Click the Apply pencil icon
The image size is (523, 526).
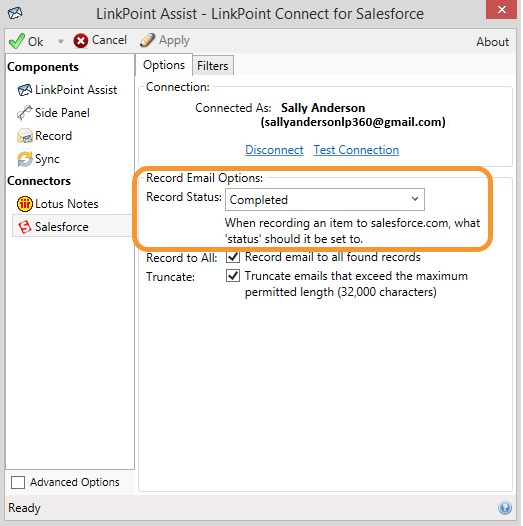coord(147,40)
